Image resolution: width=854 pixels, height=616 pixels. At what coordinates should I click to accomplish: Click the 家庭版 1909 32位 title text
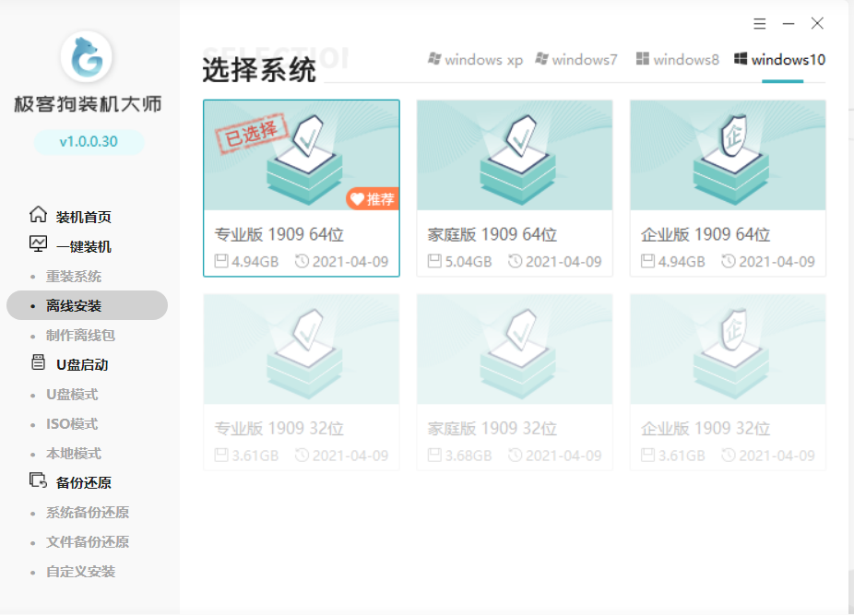click(492, 429)
